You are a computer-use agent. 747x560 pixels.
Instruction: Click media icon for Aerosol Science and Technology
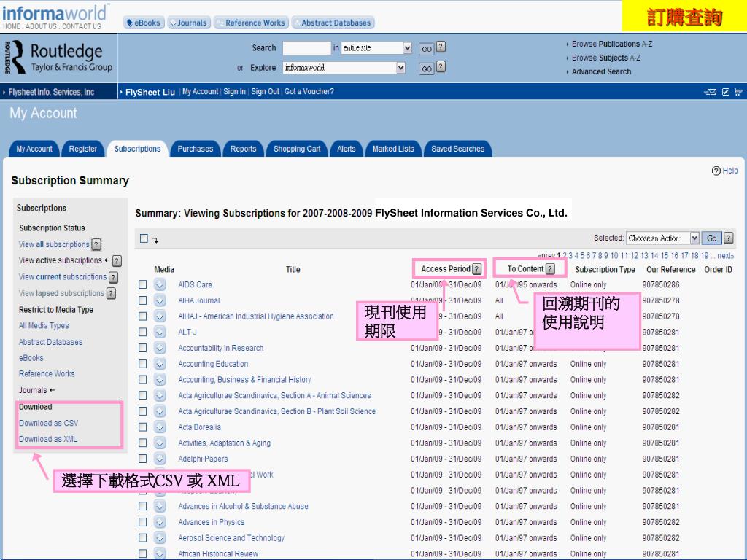[x=160, y=538]
